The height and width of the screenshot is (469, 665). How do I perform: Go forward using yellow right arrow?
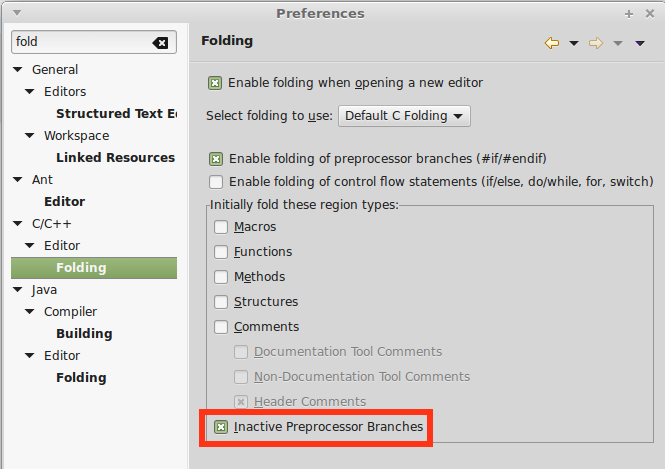click(x=596, y=43)
